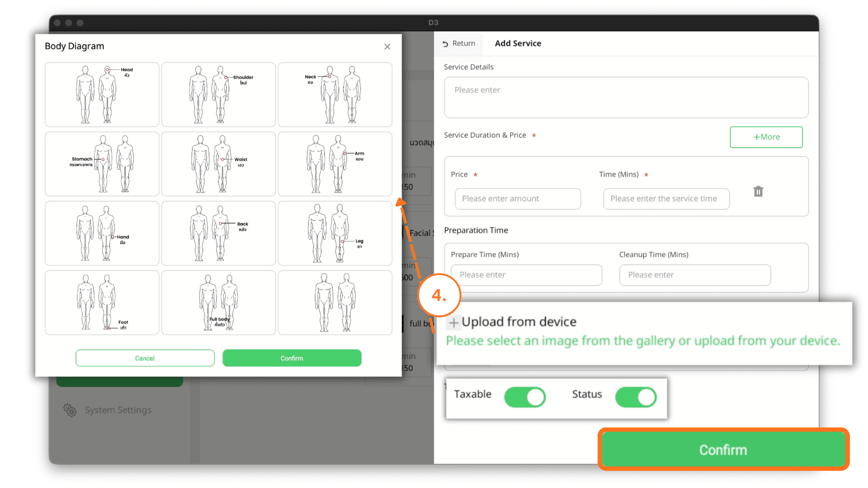Viewport: 868px width, 488px height.
Task: Close the Body Diagram dialog
Action: (x=387, y=47)
